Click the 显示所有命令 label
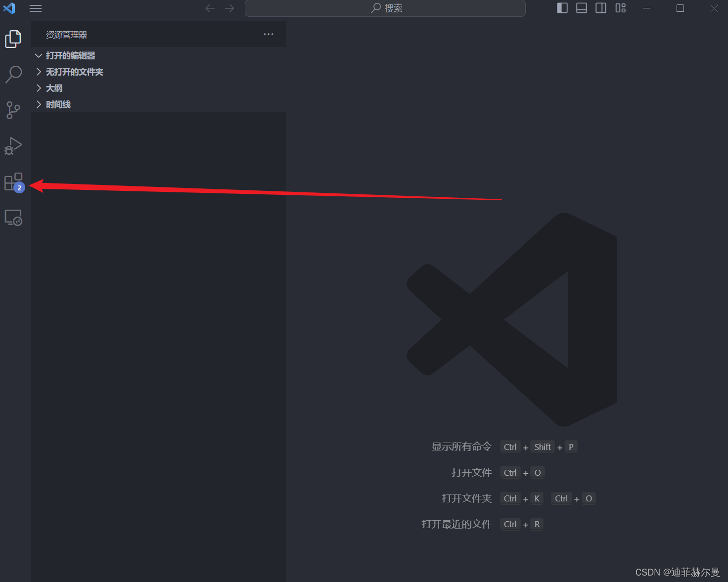Viewport: 728px width, 582px height. point(461,447)
